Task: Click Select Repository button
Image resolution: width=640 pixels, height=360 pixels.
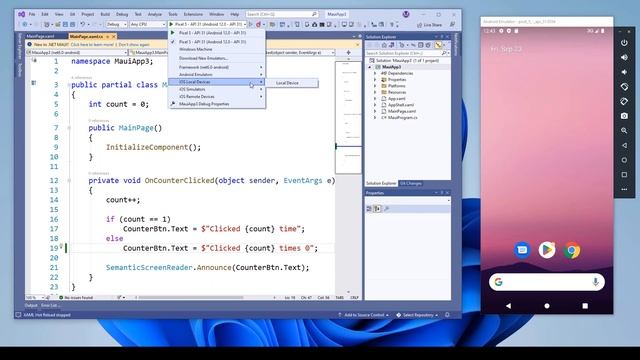Action: click(x=418, y=315)
